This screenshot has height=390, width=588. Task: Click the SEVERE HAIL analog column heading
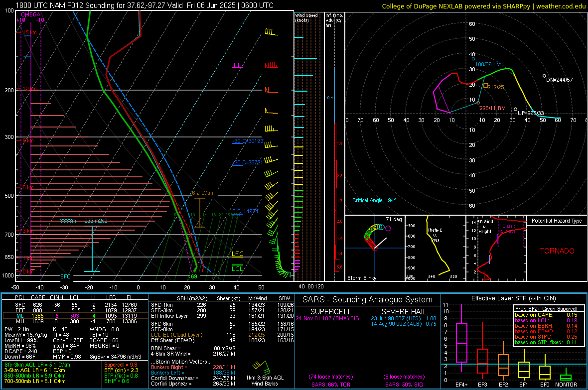click(404, 312)
